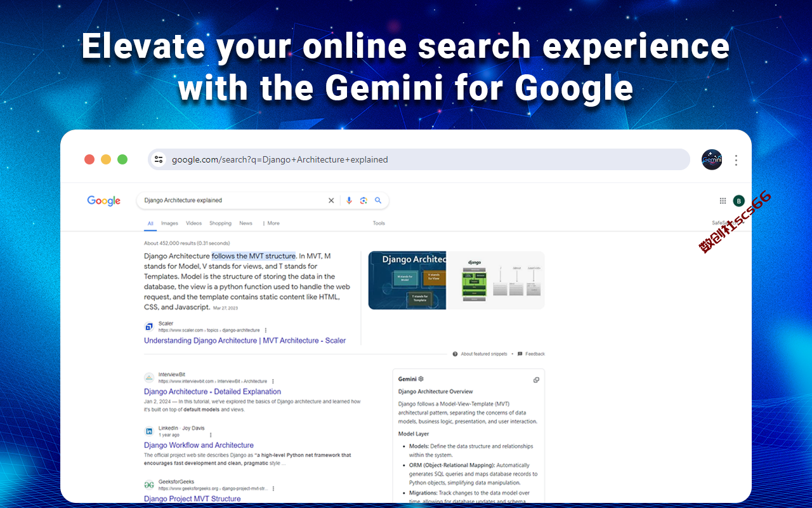Open the Tools search options

[379, 224]
